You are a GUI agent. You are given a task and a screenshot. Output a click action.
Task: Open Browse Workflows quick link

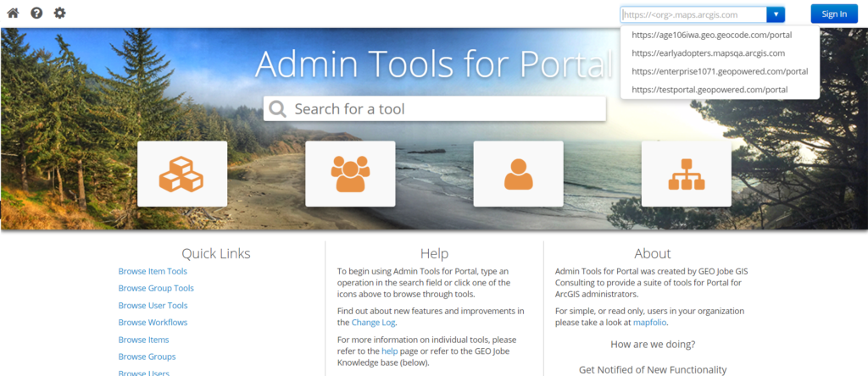pyautogui.click(x=153, y=323)
